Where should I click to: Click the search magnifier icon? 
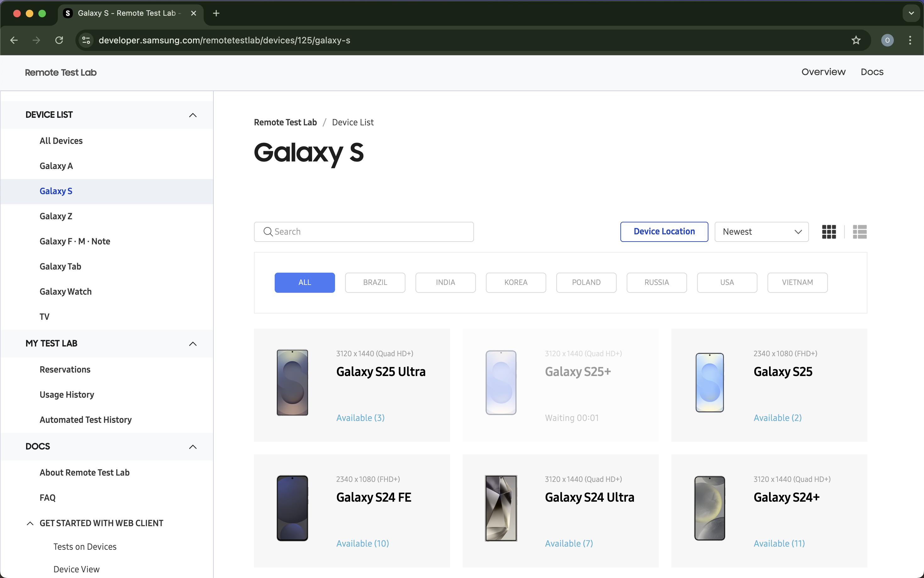[268, 232]
